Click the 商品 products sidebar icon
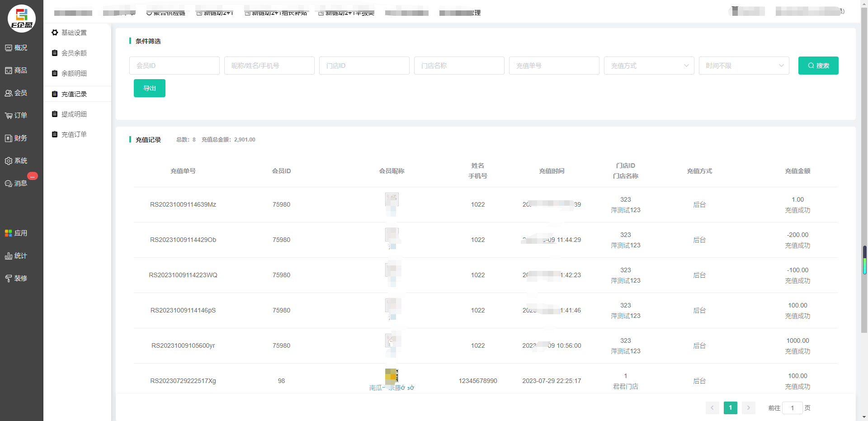 (x=9, y=71)
